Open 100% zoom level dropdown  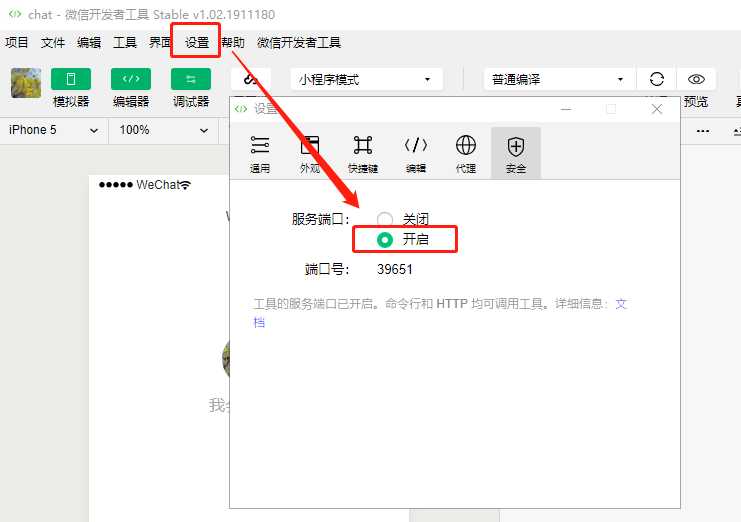pos(164,130)
